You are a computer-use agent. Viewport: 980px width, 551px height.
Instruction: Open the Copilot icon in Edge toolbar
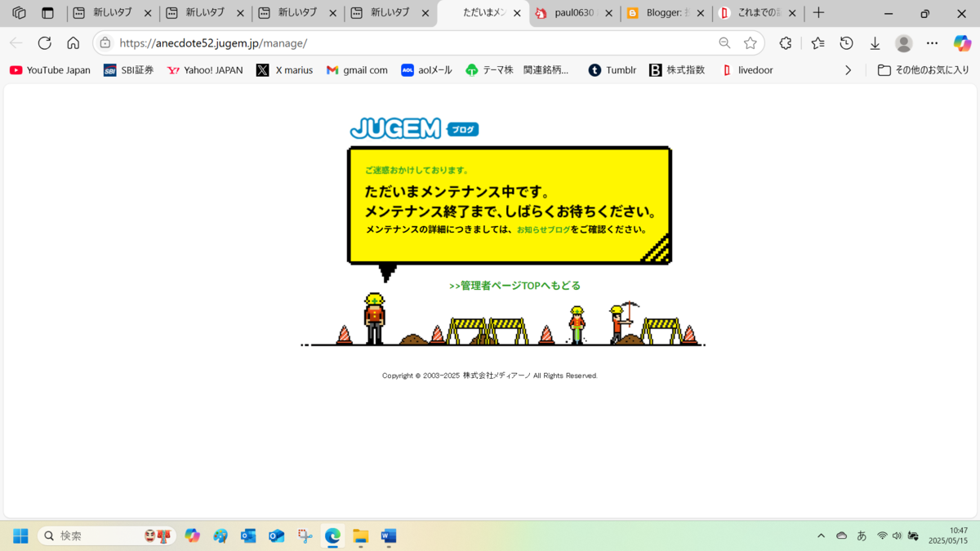pos(963,43)
